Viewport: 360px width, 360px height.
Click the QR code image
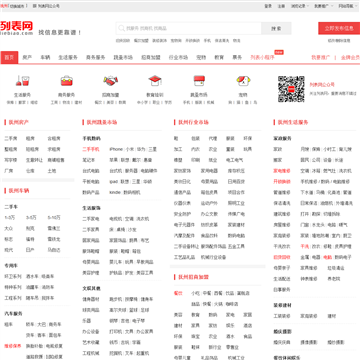(291, 89)
